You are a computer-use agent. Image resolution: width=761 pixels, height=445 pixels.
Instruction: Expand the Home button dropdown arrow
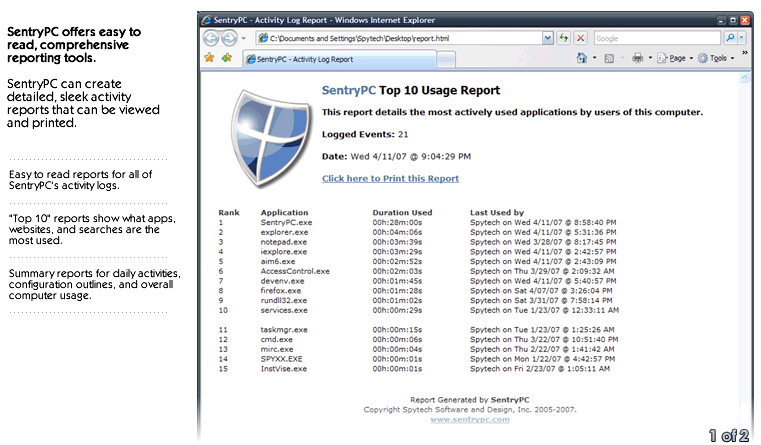(x=595, y=58)
